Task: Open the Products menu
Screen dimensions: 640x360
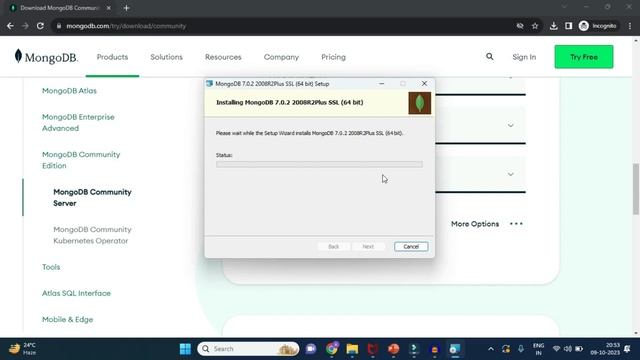Action: tap(112, 57)
